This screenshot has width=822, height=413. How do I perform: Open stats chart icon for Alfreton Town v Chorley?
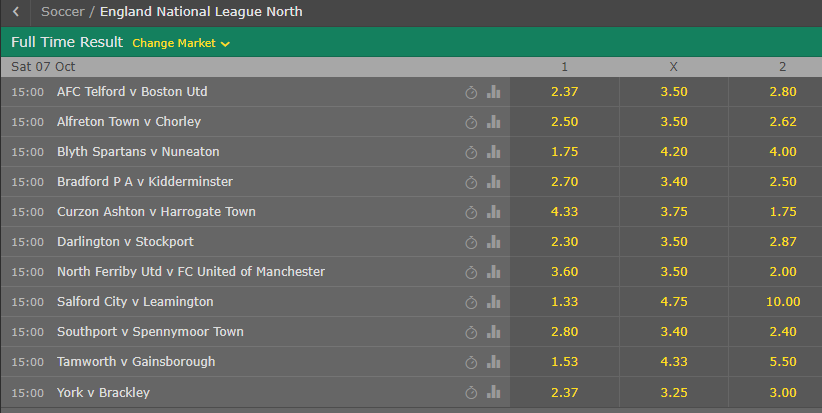(x=493, y=122)
